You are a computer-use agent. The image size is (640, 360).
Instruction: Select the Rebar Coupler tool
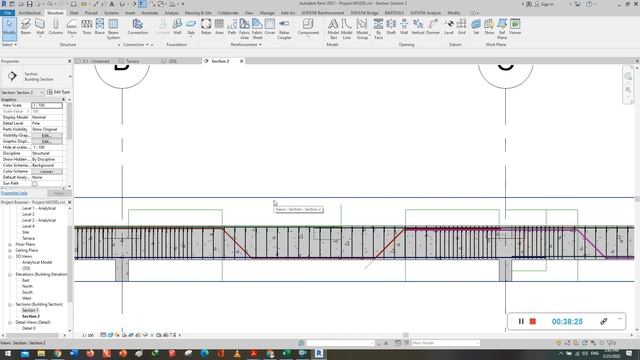point(284,29)
